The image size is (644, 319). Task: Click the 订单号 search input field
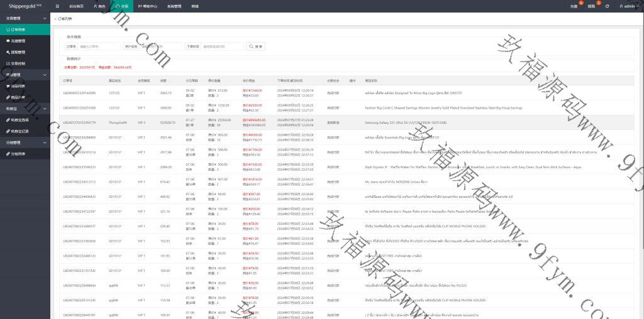pyautogui.click(x=99, y=46)
